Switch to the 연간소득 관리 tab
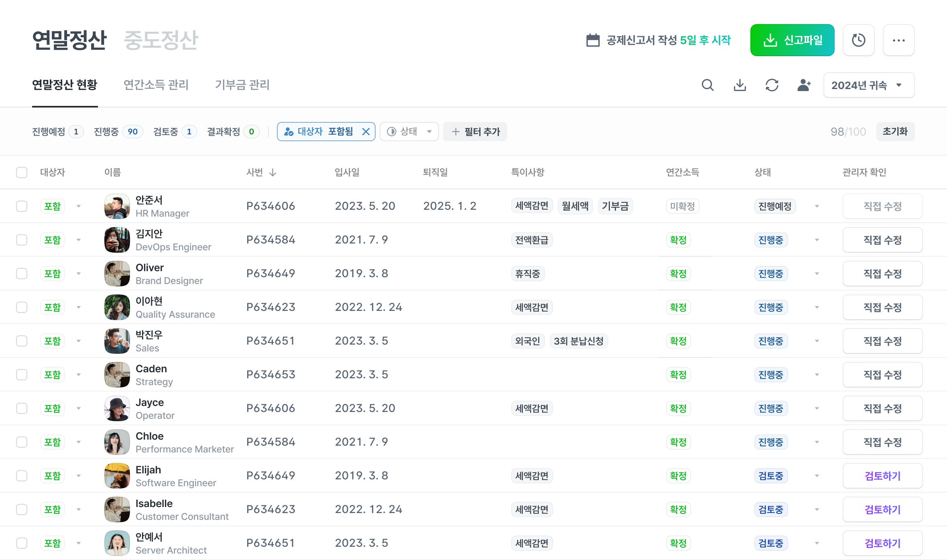The width and height of the screenshot is (947, 560). pos(156,85)
